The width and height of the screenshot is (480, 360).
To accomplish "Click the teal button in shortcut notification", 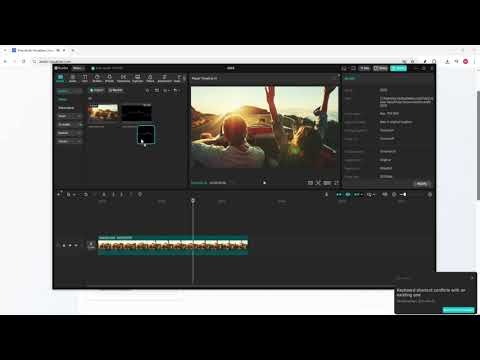I will [x=458, y=310].
